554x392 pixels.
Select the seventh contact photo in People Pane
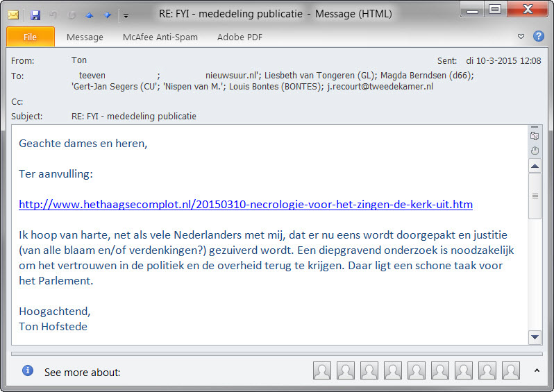(x=464, y=370)
